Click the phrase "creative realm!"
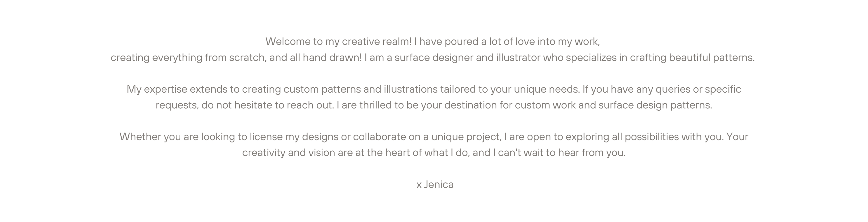Image resolution: width=868 pixels, height=222 pixels. [x=377, y=41]
